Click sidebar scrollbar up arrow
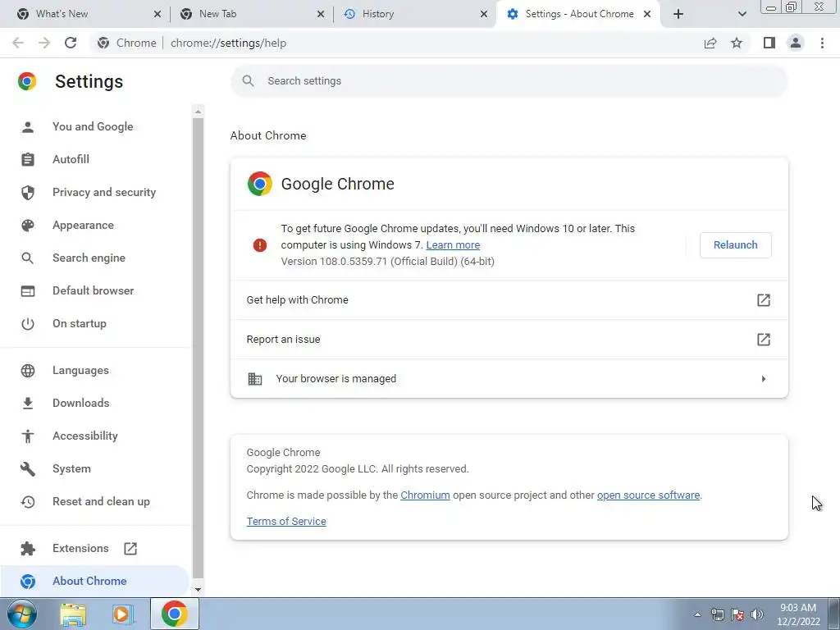Viewport: 840px width, 630px height. tap(198, 112)
